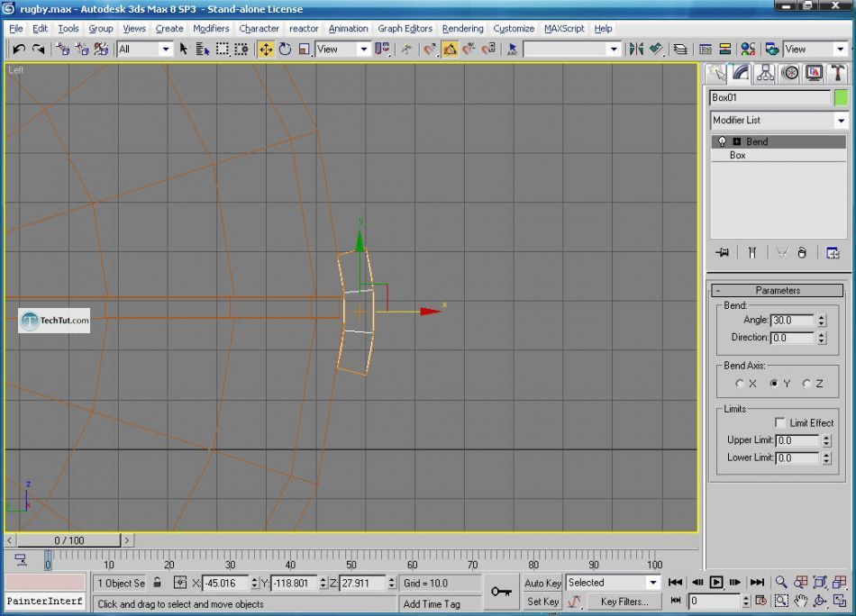The width and height of the screenshot is (856, 616).
Task: Open the Graph Editors menu
Action: click(405, 29)
